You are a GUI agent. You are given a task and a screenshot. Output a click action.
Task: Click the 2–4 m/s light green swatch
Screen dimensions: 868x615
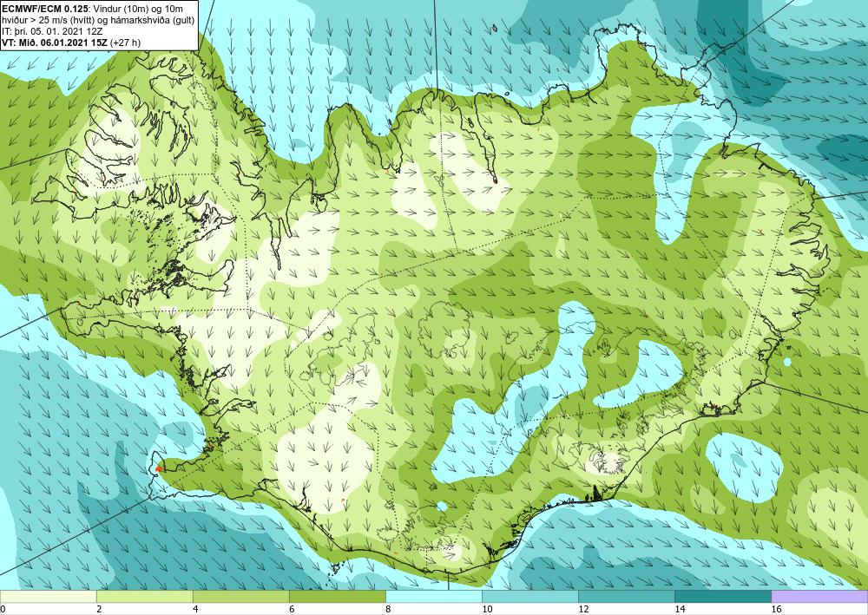tap(144, 596)
